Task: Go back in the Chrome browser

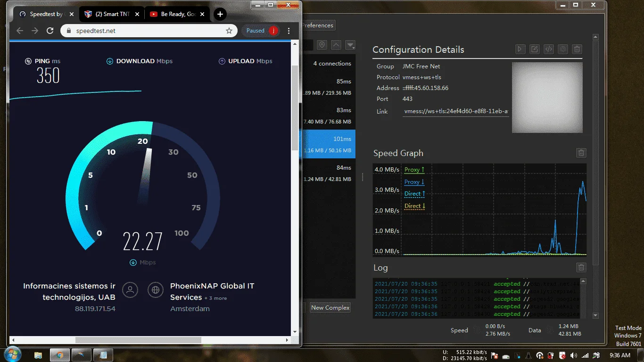Action: [x=20, y=31]
